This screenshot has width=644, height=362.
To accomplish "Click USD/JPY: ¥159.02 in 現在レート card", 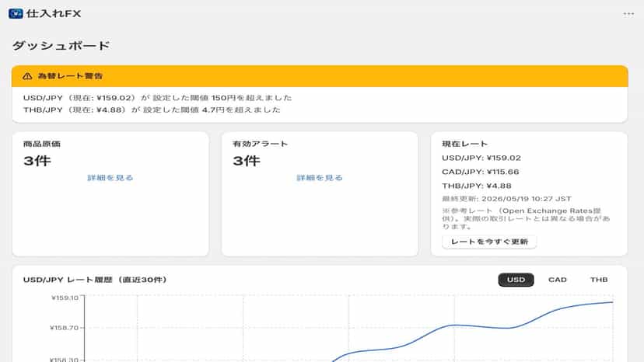I will [481, 158].
